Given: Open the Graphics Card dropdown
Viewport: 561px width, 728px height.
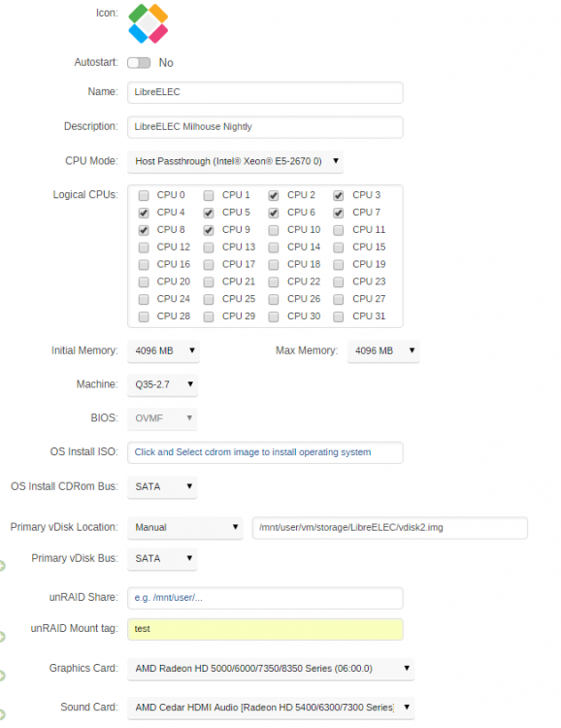Looking at the screenshot, I should (x=271, y=669).
